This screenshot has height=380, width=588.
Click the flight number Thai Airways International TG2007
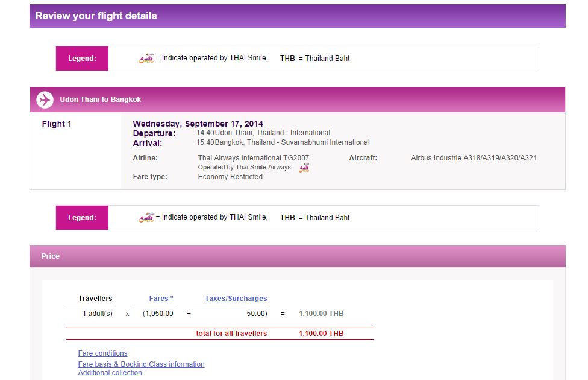point(254,158)
